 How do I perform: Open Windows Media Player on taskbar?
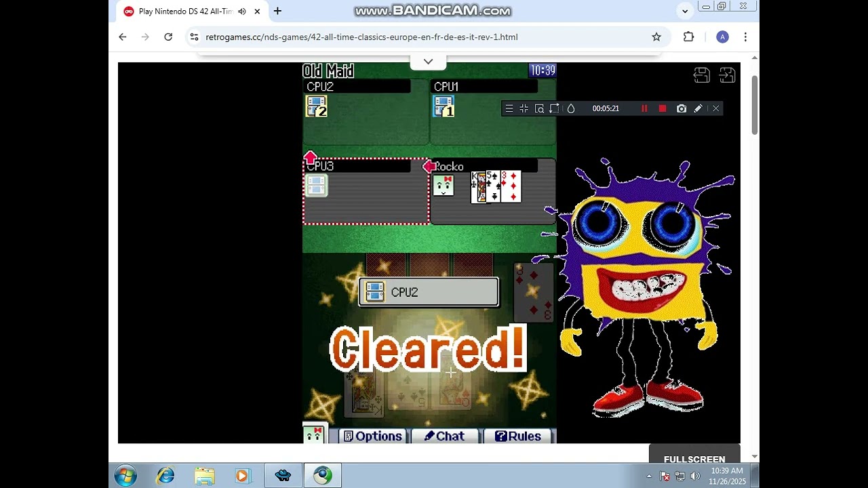point(242,476)
